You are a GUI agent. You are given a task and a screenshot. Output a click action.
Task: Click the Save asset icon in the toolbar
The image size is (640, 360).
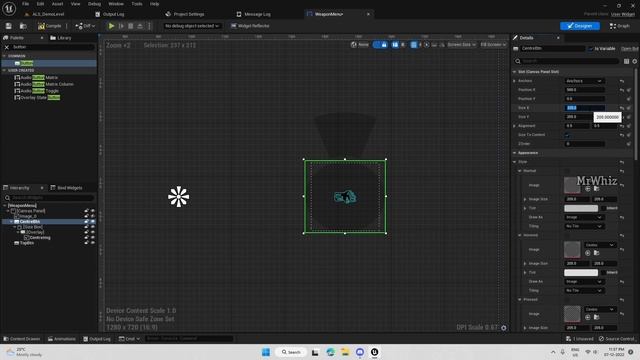(x=9, y=26)
